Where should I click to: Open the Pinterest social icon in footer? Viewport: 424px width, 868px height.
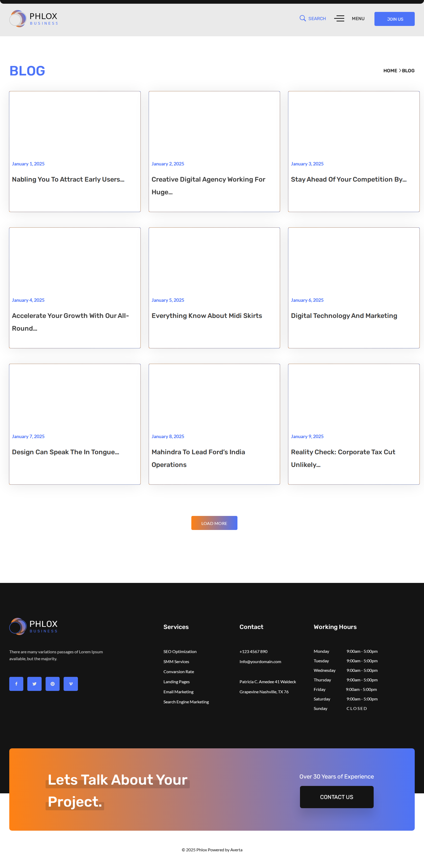click(x=53, y=684)
